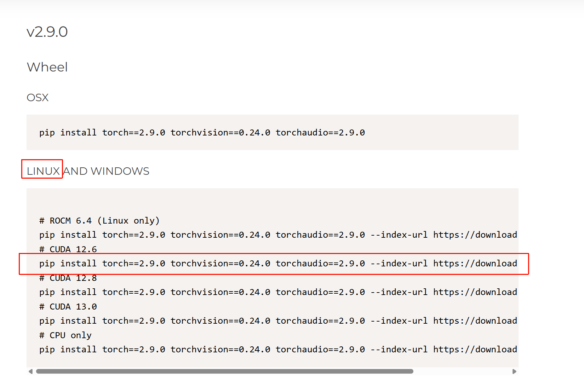584x392 pixels.
Task: Click the v2.9.0 version heading
Action: pos(47,32)
